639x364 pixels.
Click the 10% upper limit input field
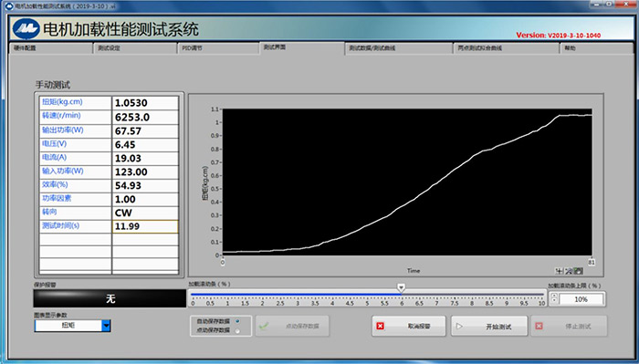581,299
